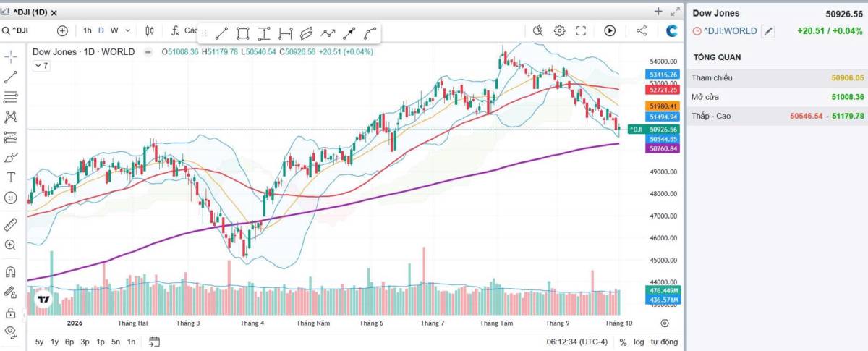The height and width of the screenshot is (351, 868).
Task: Open the fx indicators menu
Action: [x=175, y=30]
